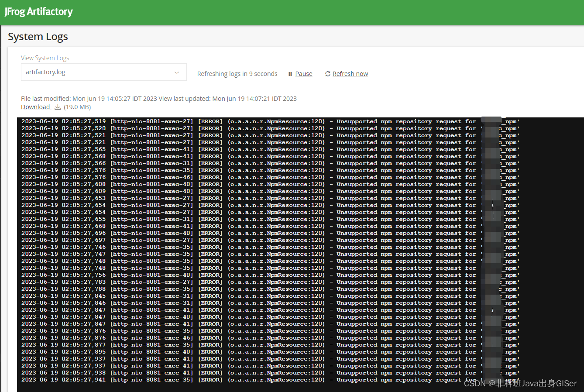Click log line timestamped 02:05:27,747
584x392 pixels.
click(x=271, y=254)
